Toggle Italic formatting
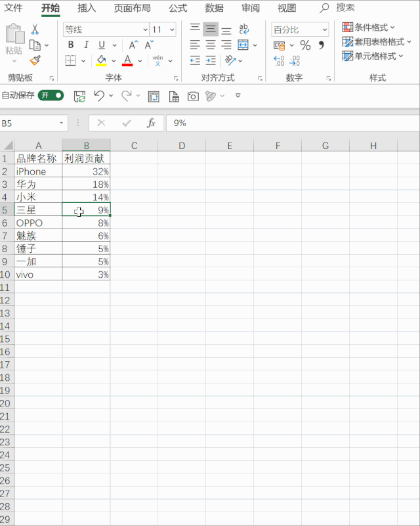 point(87,45)
